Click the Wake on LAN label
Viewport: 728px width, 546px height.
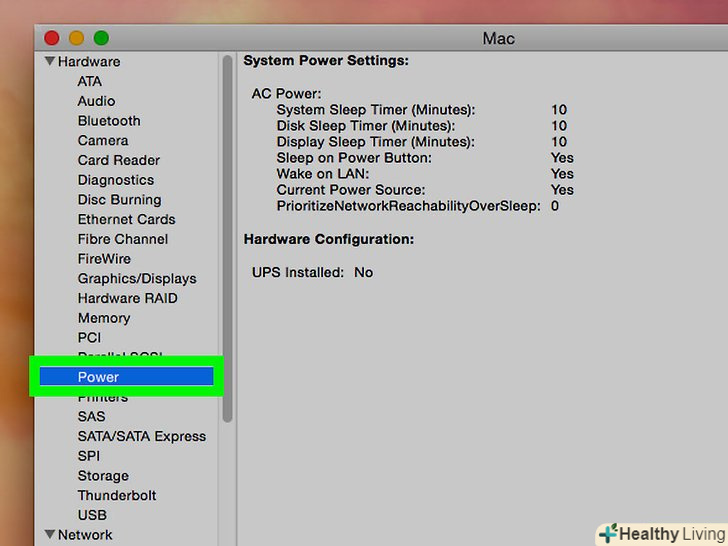click(323, 174)
